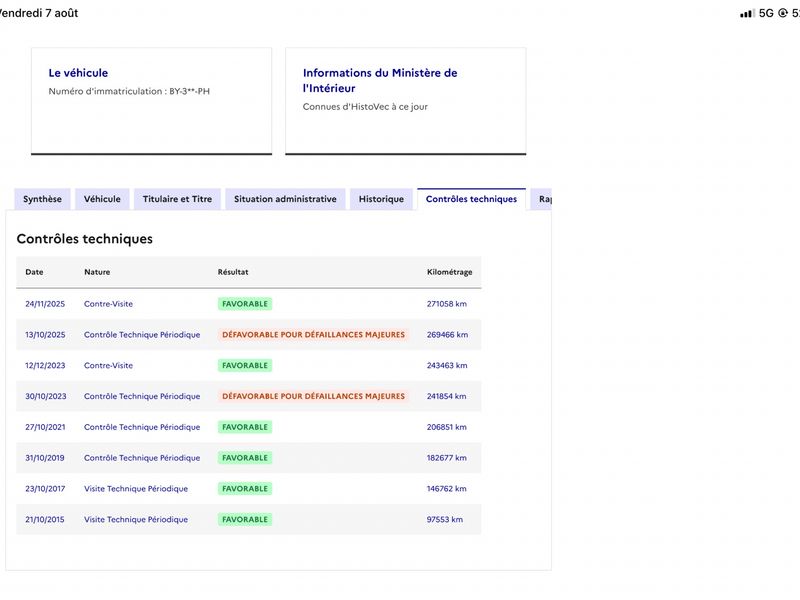Click the Défavorable badge for 30/10/2023
Screen dimensions: 800x600
(313, 396)
